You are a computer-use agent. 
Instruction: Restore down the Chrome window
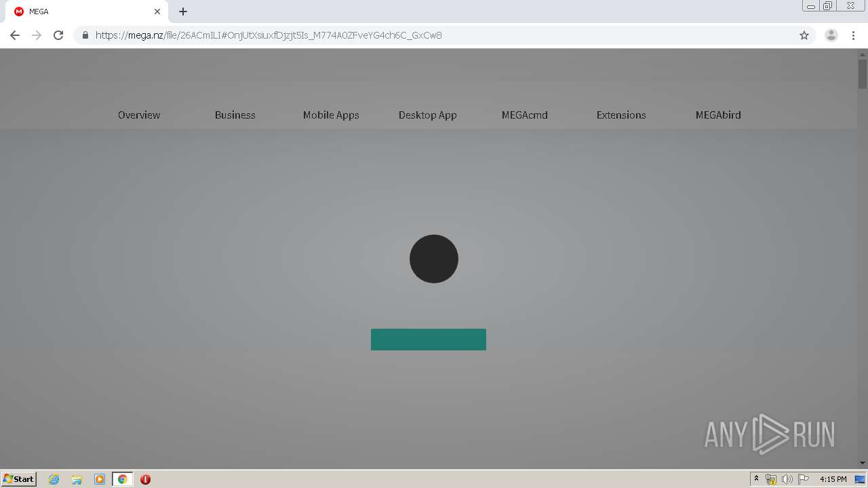[x=828, y=6]
